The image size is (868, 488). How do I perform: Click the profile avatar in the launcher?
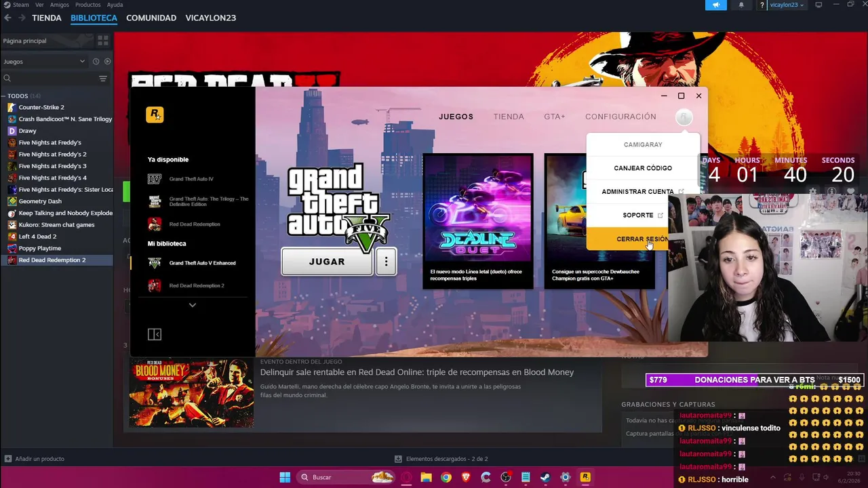click(x=684, y=118)
